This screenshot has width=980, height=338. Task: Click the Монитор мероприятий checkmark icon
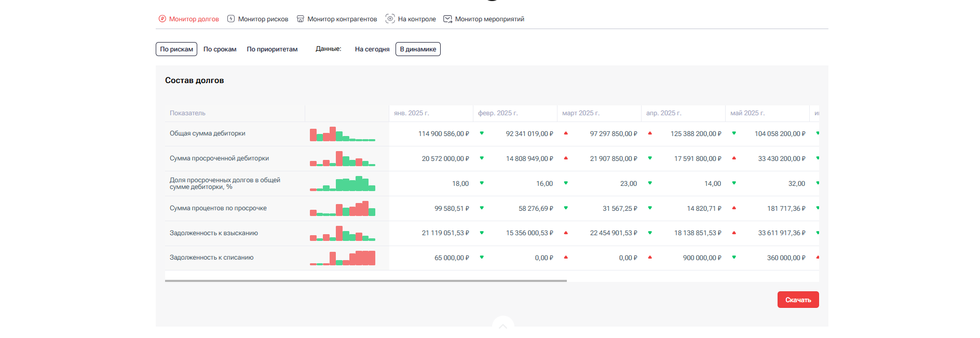[447, 19]
